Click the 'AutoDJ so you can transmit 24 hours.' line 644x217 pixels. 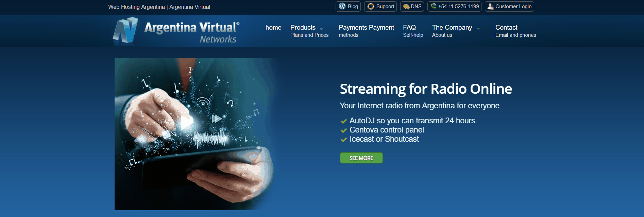tap(413, 121)
